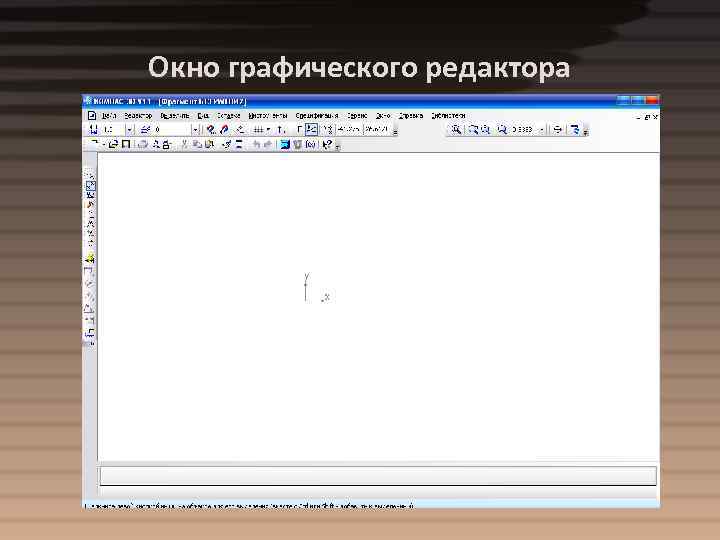
Task: Click the refresh view icon
Action: click(557, 130)
